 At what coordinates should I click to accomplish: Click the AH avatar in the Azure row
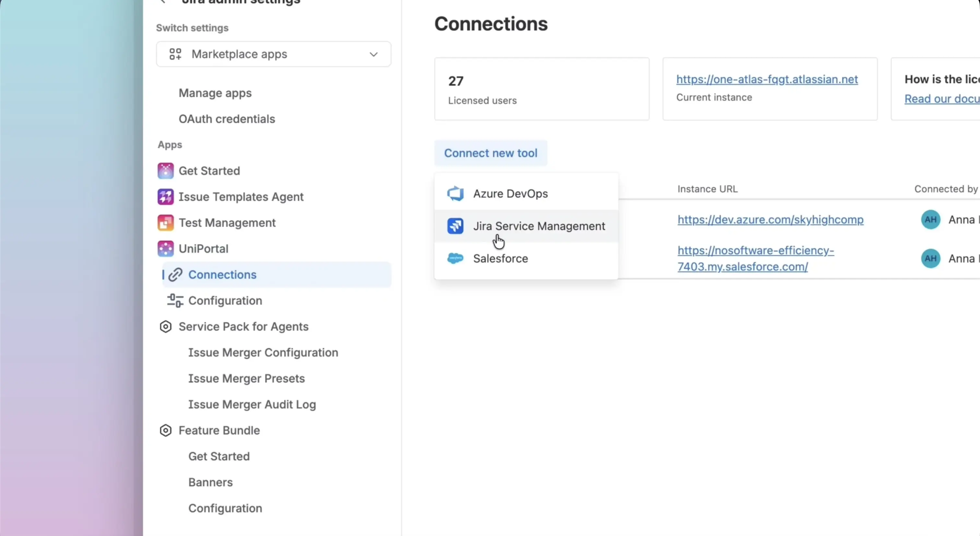click(930, 220)
